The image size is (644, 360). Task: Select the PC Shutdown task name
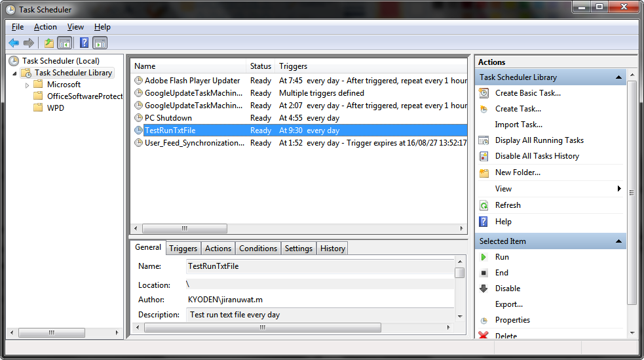pyautogui.click(x=168, y=118)
